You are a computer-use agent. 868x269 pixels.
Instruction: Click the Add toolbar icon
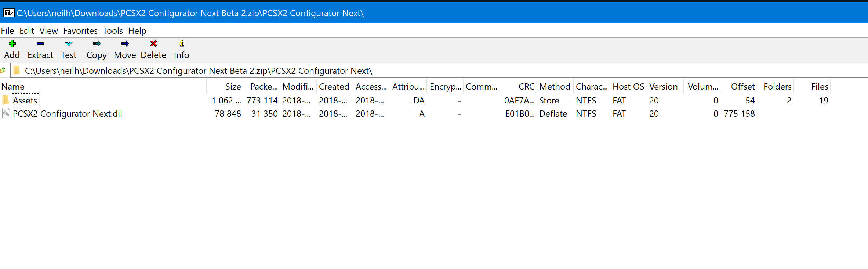[12, 44]
